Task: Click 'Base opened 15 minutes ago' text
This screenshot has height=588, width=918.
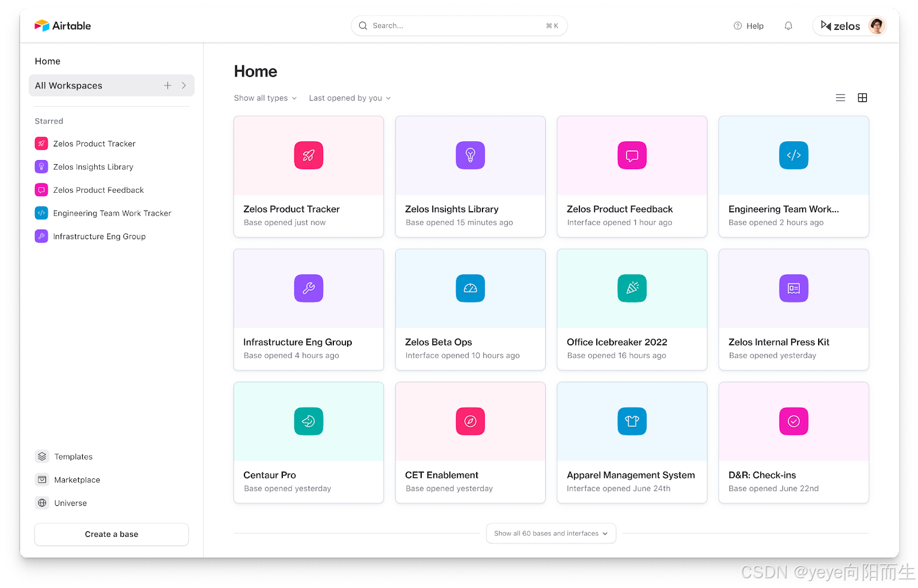Action: coord(459,223)
